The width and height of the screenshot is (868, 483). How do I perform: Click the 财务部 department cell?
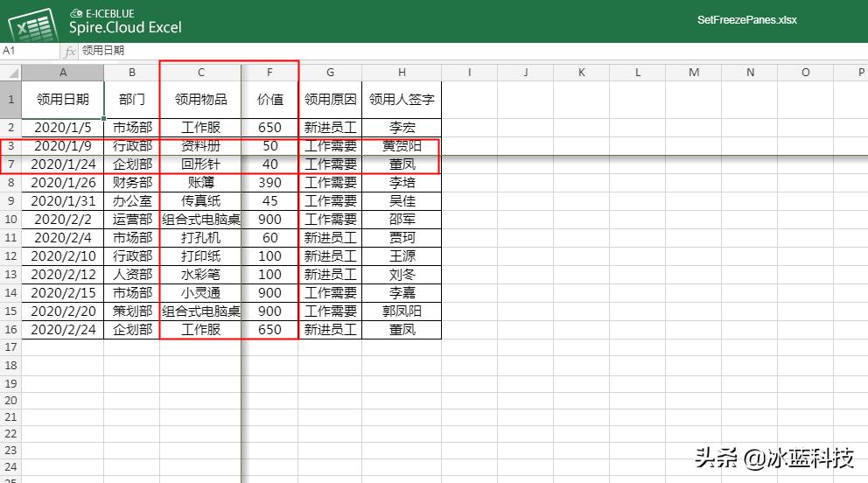[x=132, y=183]
